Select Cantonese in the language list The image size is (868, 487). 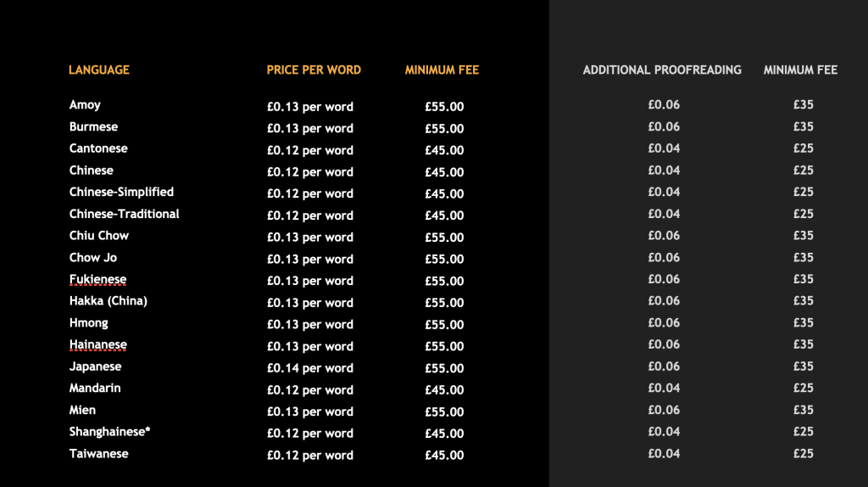click(x=98, y=148)
